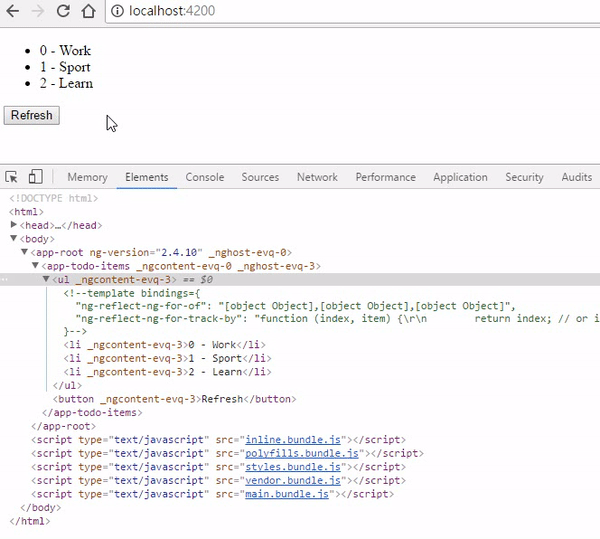Open the home page via house icon
Image resolution: width=600 pixels, height=539 pixels.
[88, 11]
